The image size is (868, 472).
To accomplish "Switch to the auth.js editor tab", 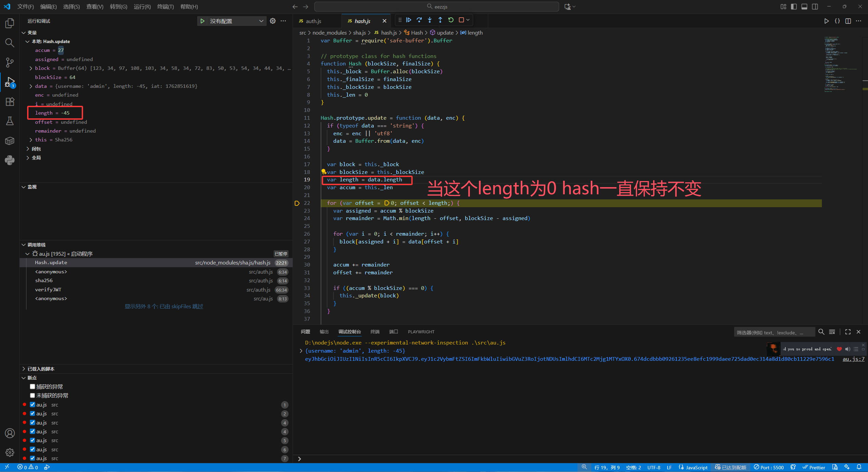I will click(x=313, y=21).
